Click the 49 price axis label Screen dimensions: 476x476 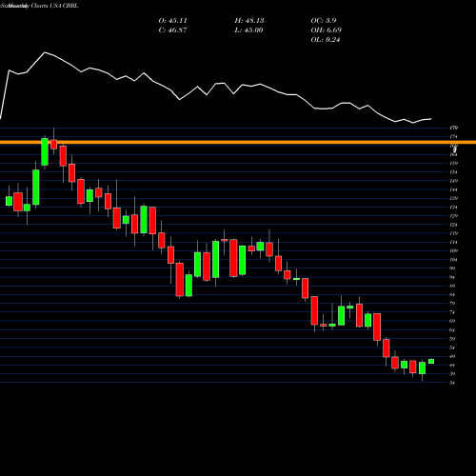click(452, 356)
